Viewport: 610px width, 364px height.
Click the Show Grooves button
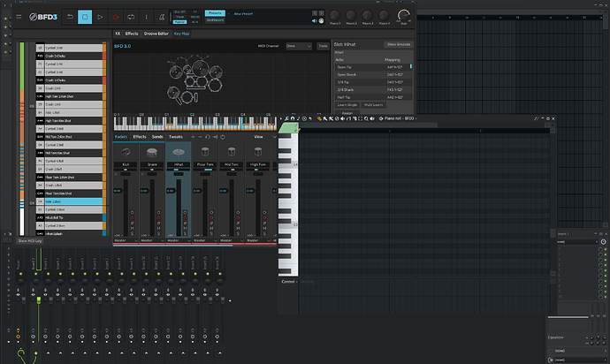point(397,43)
